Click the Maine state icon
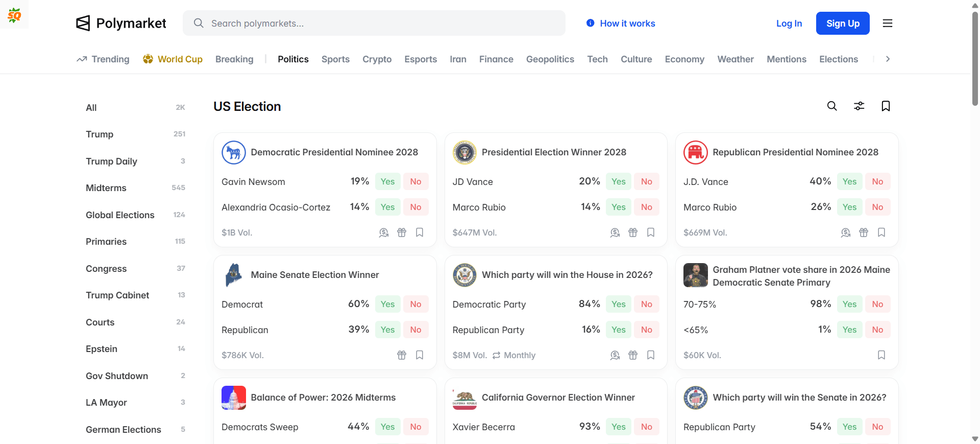Image resolution: width=980 pixels, height=444 pixels. pyautogui.click(x=234, y=275)
